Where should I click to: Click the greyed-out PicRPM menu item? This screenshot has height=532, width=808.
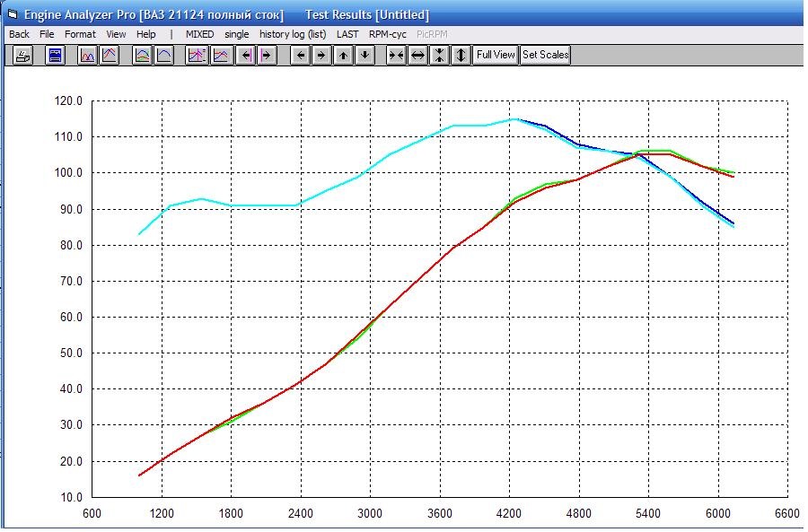(x=432, y=34)
